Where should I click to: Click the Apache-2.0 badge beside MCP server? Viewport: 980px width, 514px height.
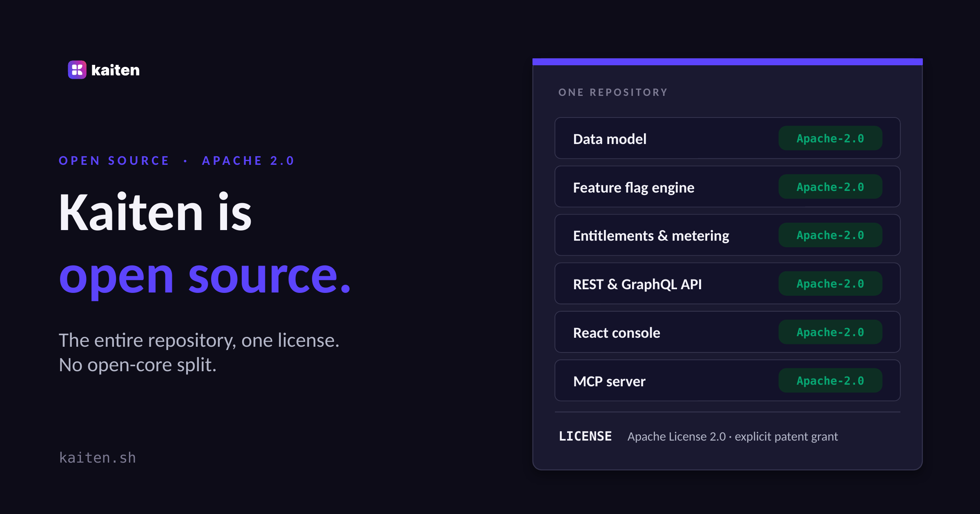830,381
